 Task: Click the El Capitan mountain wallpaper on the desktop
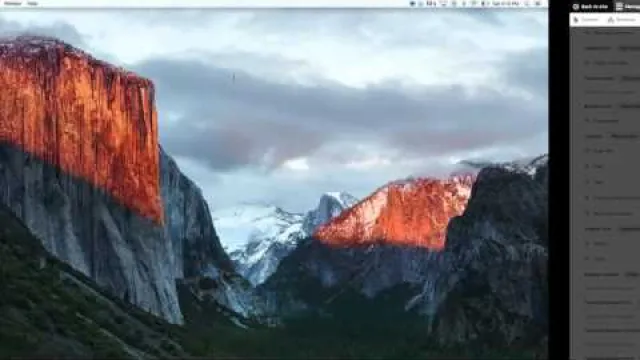click(x=273, y=184)
